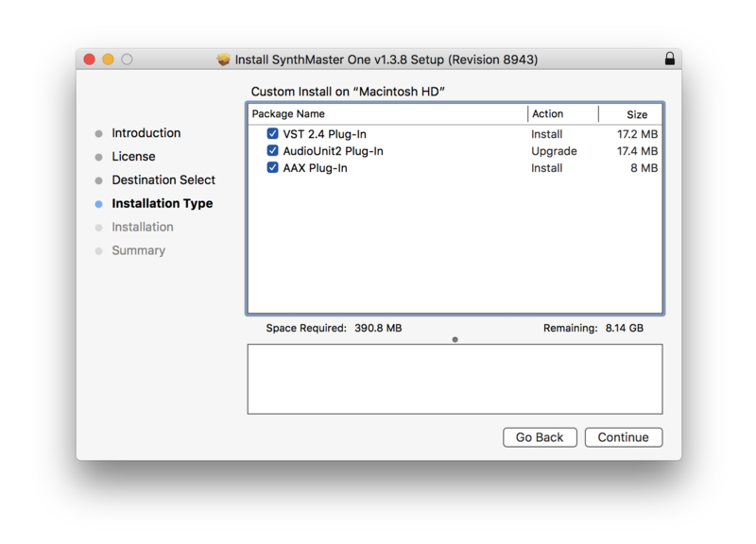Uncheck the VST 2.4 Plug-In checkbox
Screen dimensions: 756x544
(x=272, y=134)
